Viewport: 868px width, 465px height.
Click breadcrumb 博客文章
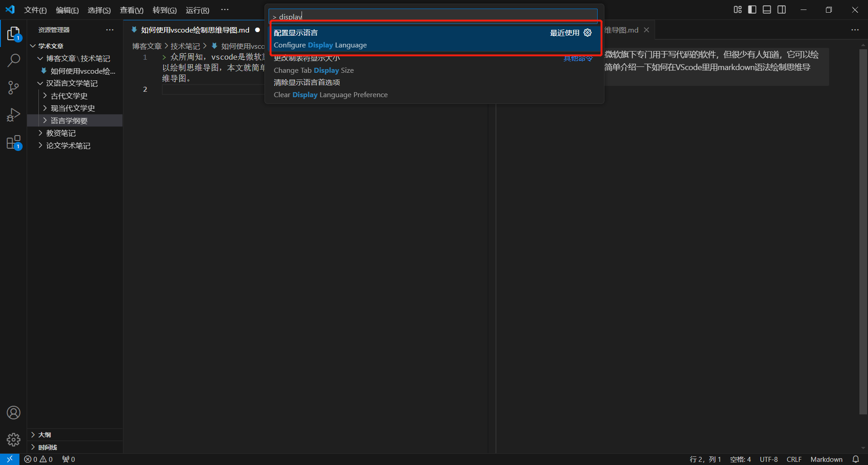pos(147,46)
